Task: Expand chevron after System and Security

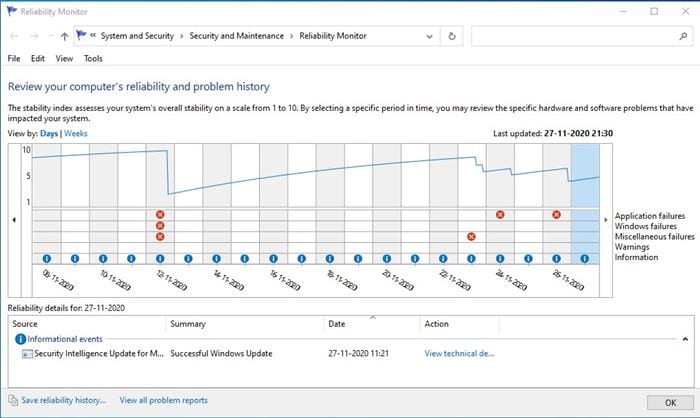Action: [182, 36]
